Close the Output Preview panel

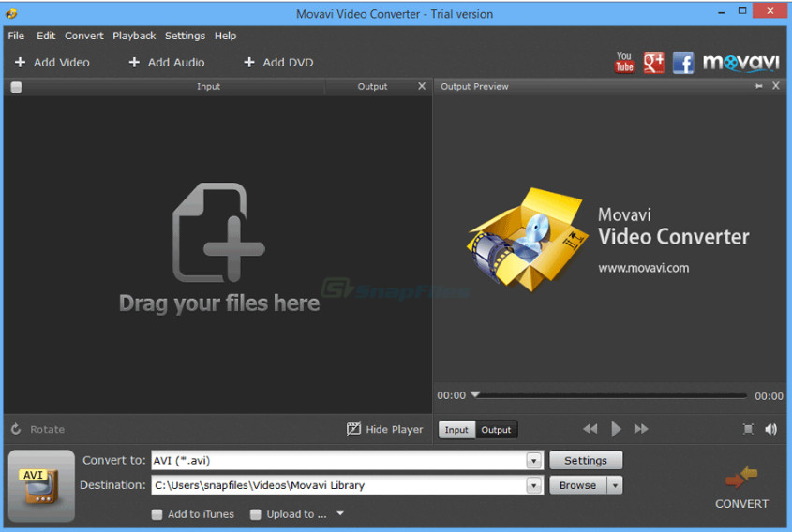pyautogui.click(x=776, y=86)
